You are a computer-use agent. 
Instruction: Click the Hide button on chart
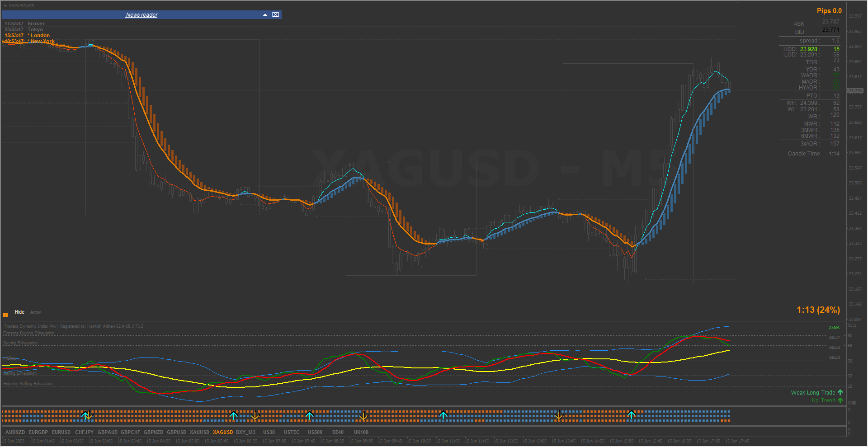click(19, 312)
